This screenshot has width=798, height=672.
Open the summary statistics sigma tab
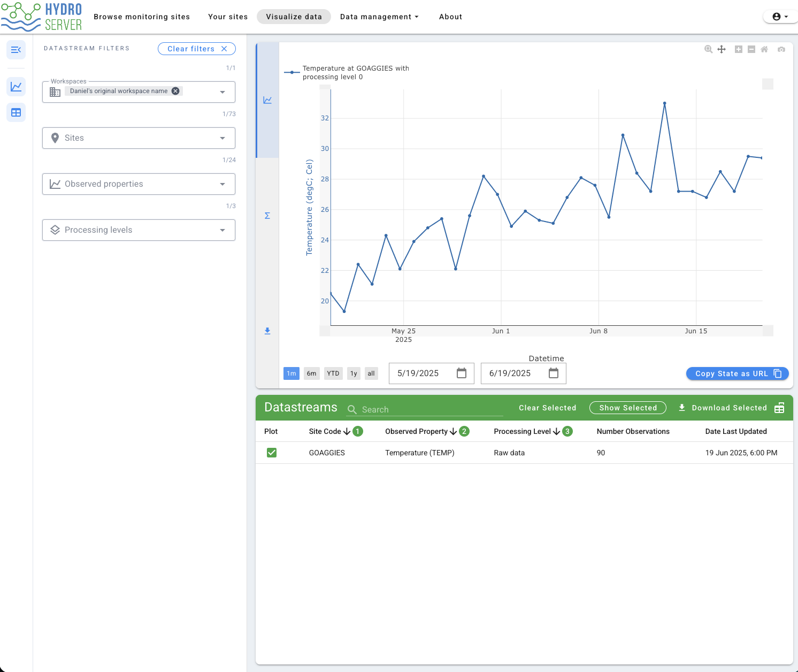coord(267,216)
